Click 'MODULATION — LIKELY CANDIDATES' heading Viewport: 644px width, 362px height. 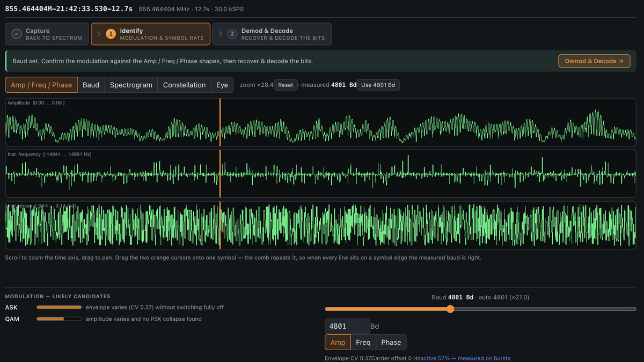pos(57,296)
